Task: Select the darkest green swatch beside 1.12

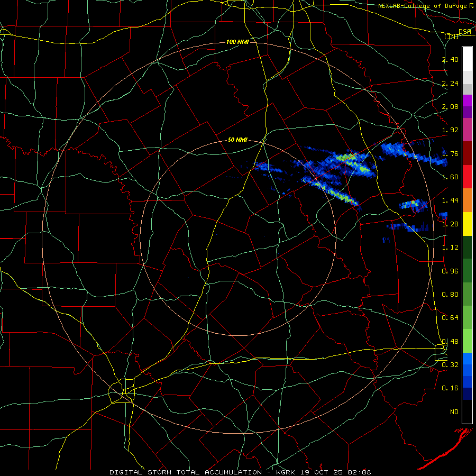Action: click(x=467, y=248)
